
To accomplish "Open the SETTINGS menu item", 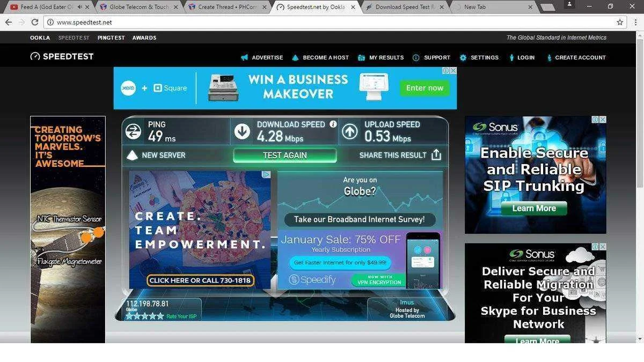I will (485, 57).
